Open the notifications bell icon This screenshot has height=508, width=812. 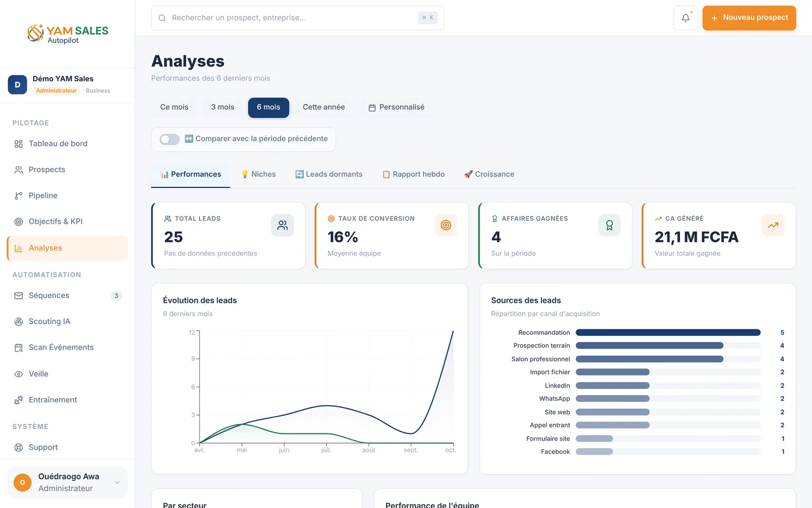(x=686, y=18)
